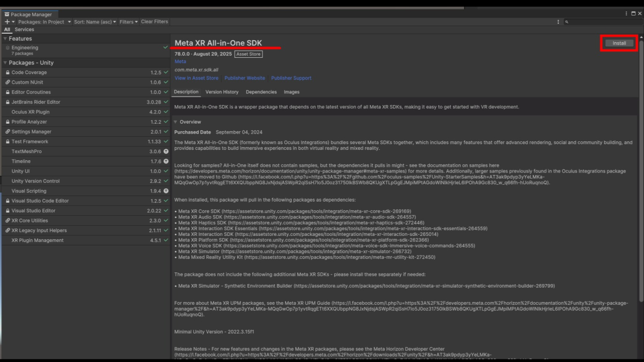Screen dimensions: 644x362
Task: Click the installed checkmark on the Unity UI row
Action: [x=166, y=171]
